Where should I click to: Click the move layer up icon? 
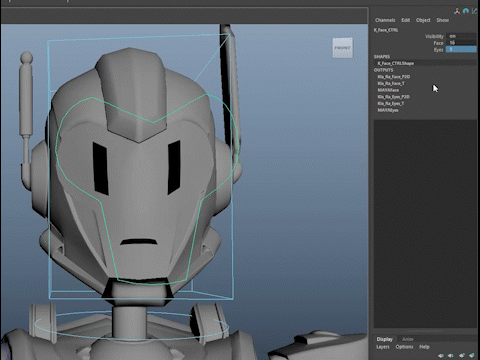coord(441,355)
